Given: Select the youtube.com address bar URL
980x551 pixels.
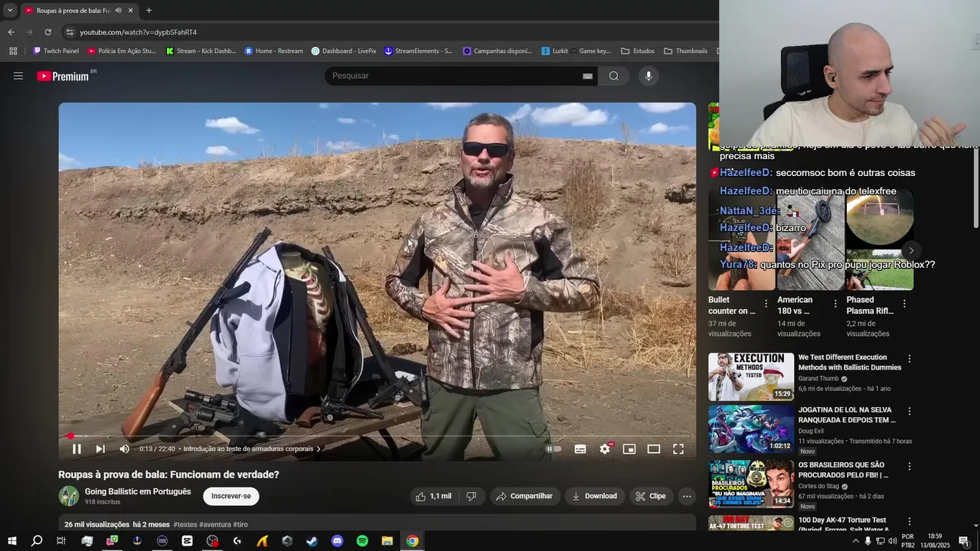Looking at the screenshot, I should pos(139,32).
